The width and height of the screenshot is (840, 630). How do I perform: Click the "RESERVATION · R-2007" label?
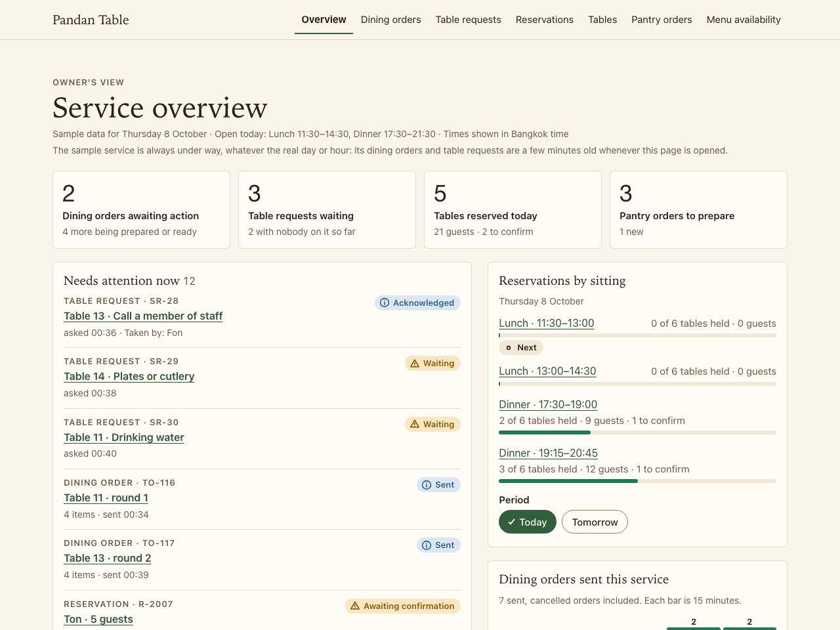[x=118, y=604]
